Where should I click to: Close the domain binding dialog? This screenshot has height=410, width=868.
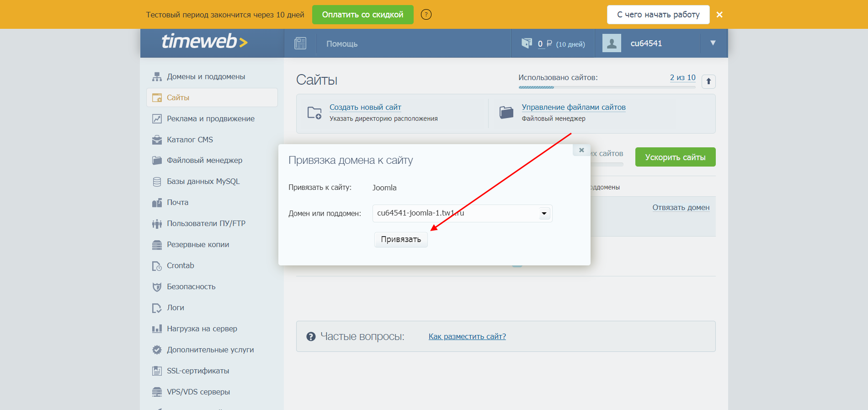click(581, 150)
